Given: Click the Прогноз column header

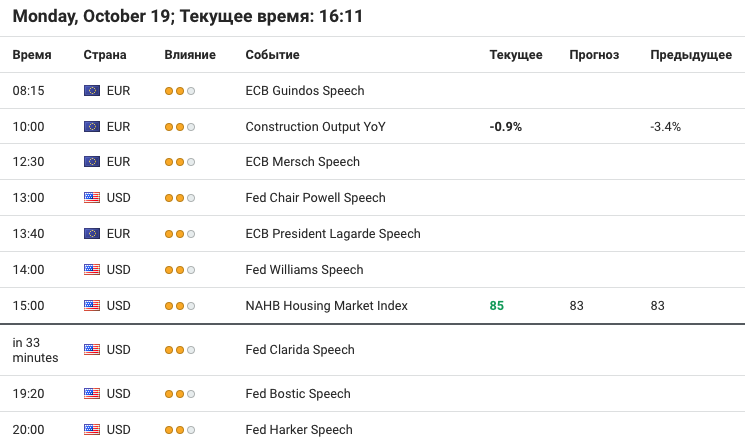Looking at the screenshot, I should point(594,55).
